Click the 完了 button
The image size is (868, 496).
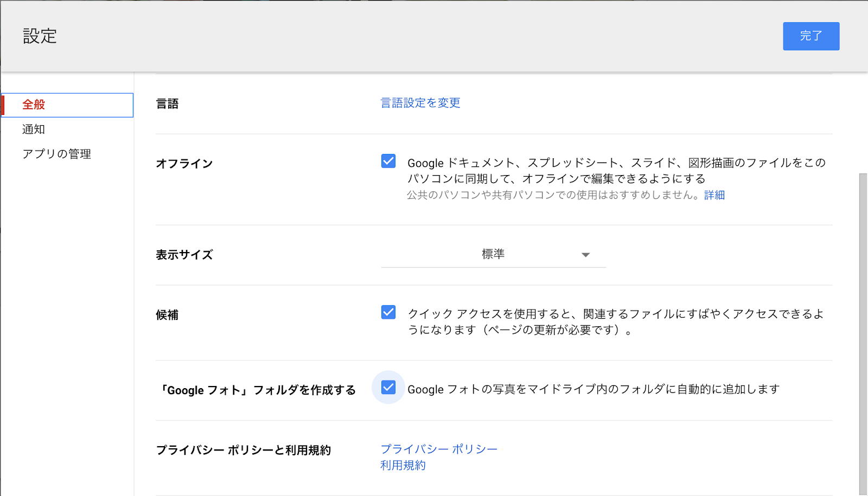[811, 36]
